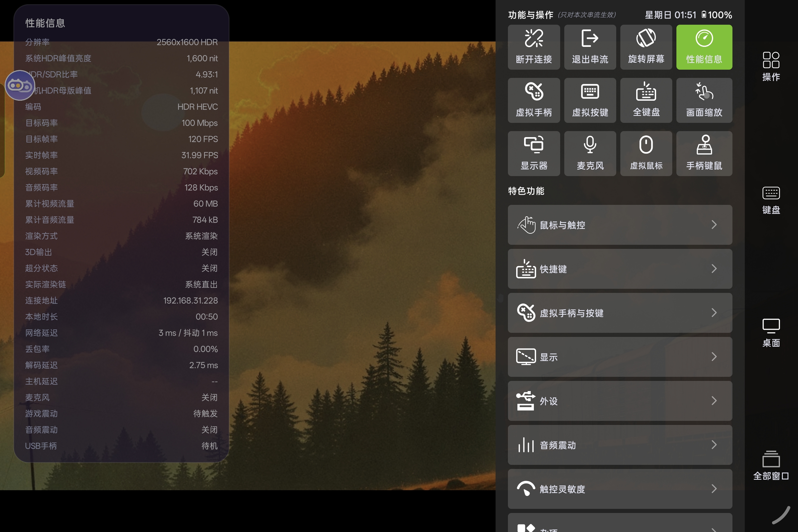
Task: Switch to Keyboard (键盘) sidebar tab
Action: [x=771, y=200]
